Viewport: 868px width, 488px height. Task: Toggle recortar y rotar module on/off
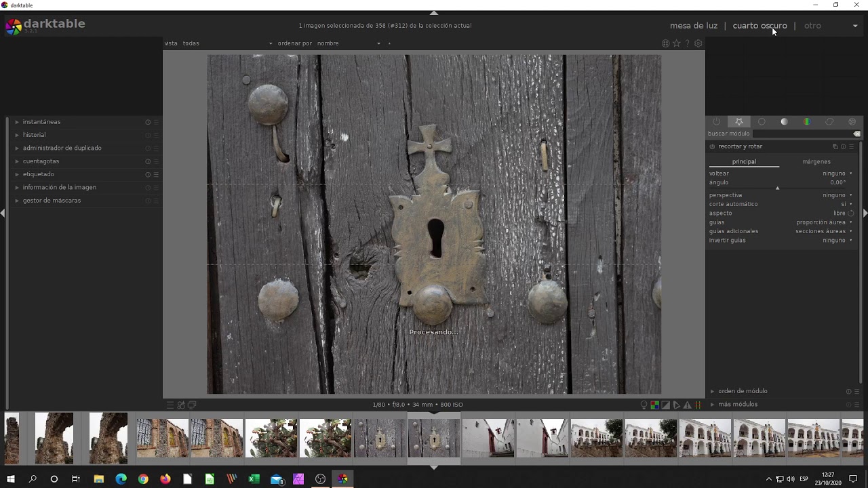(x=712, y=146)
